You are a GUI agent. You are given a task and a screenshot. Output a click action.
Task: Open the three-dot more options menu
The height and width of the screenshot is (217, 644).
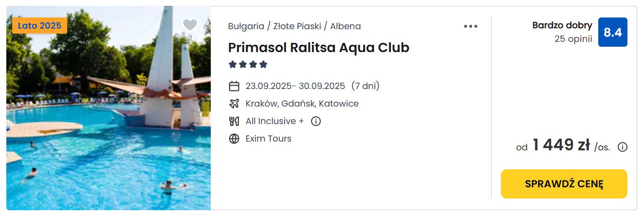(471, 26)
